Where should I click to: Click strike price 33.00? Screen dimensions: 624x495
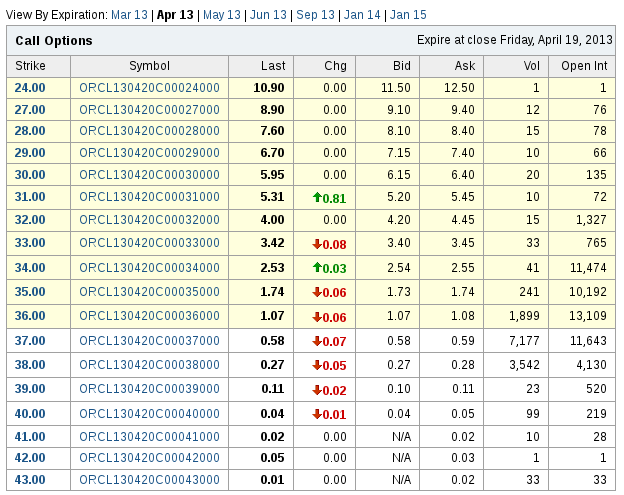(x=30, y=243)
